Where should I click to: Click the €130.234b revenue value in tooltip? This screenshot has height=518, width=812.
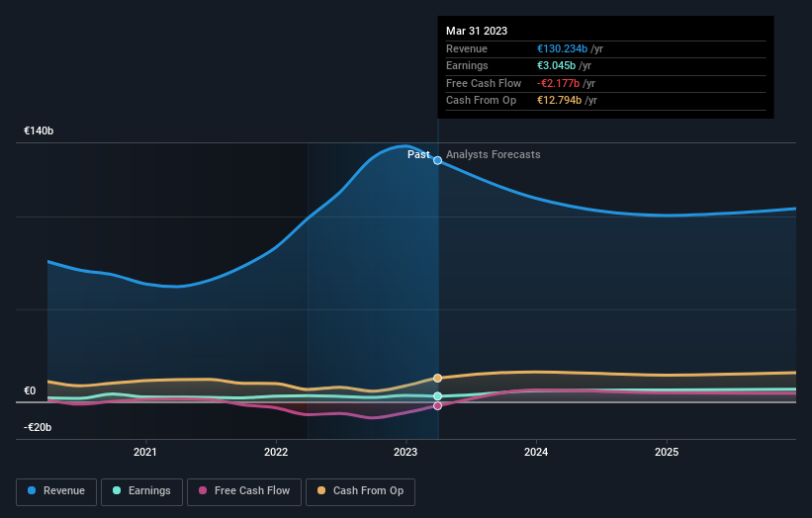[x=562, y=48]
